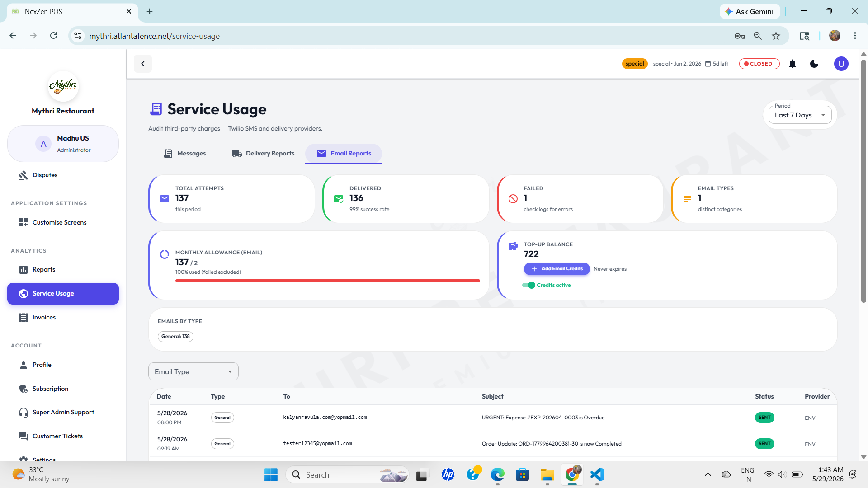The width and height of the screenshot is (868, 488).
Task: Go back in browser history
Action: point(13,36)
